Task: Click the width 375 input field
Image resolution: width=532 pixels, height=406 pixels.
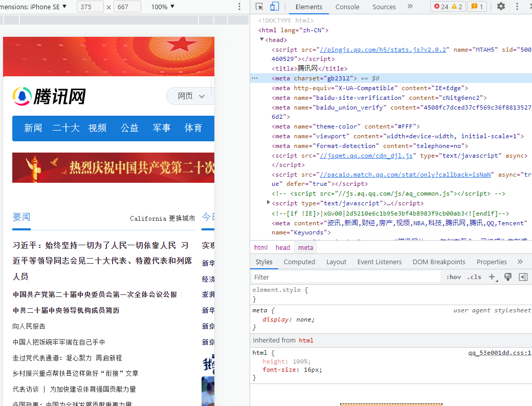Action: pyautogui.click(x=90, y=7)
